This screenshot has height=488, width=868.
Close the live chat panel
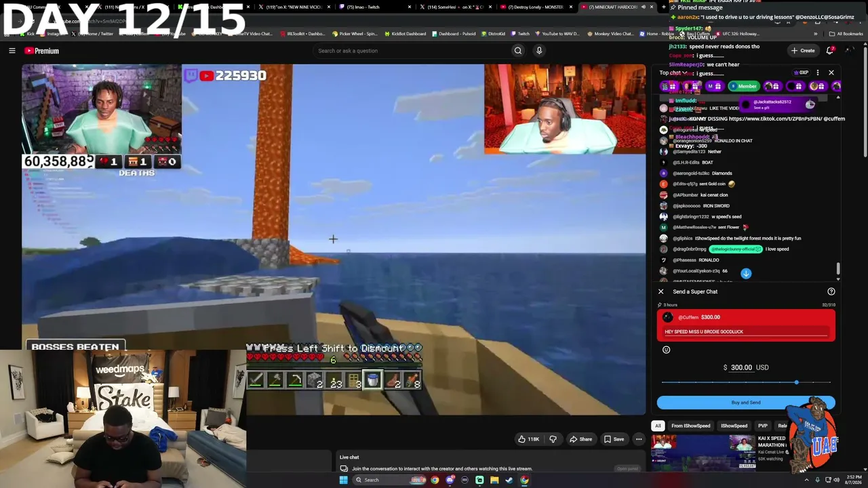click(x=831, y=73)
